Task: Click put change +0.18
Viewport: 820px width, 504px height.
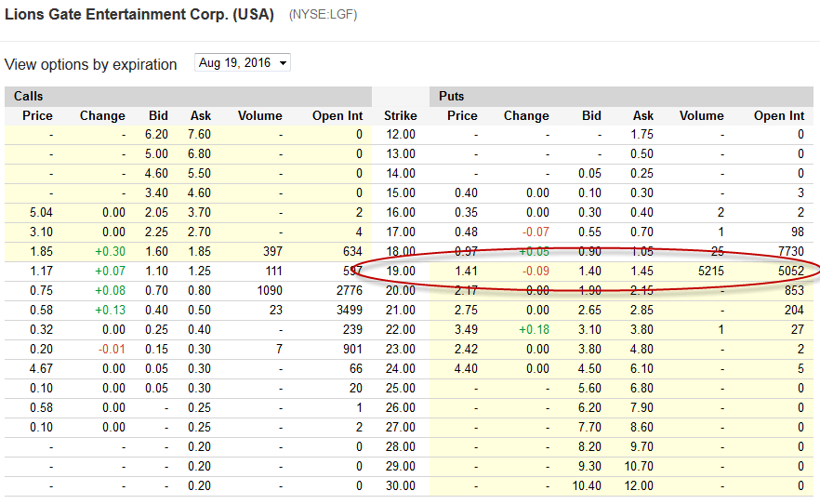Action: coord(534,329)
